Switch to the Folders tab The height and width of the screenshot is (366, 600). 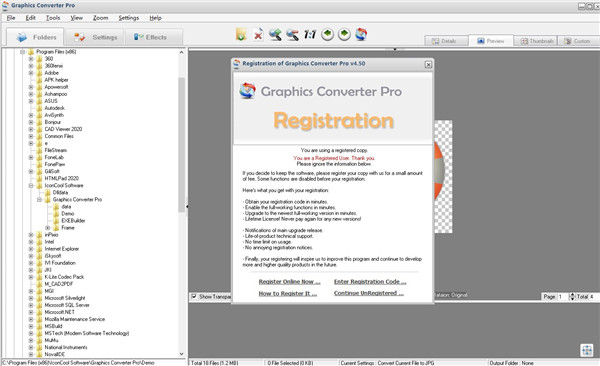(x=35, y=37)
